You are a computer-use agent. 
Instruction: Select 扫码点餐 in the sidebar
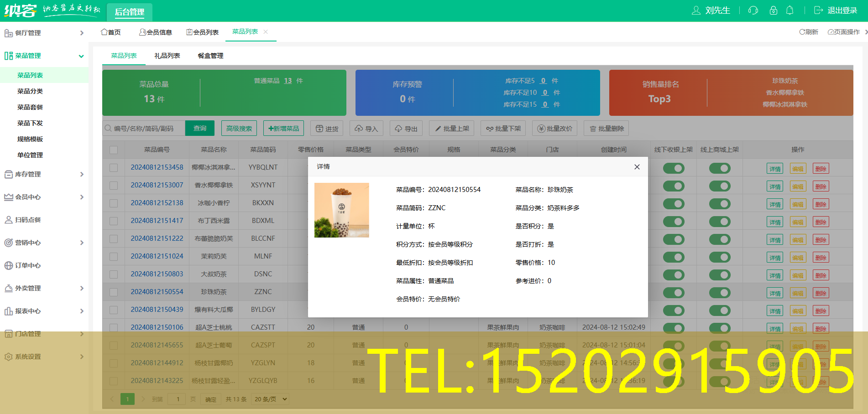click(28, 220)
